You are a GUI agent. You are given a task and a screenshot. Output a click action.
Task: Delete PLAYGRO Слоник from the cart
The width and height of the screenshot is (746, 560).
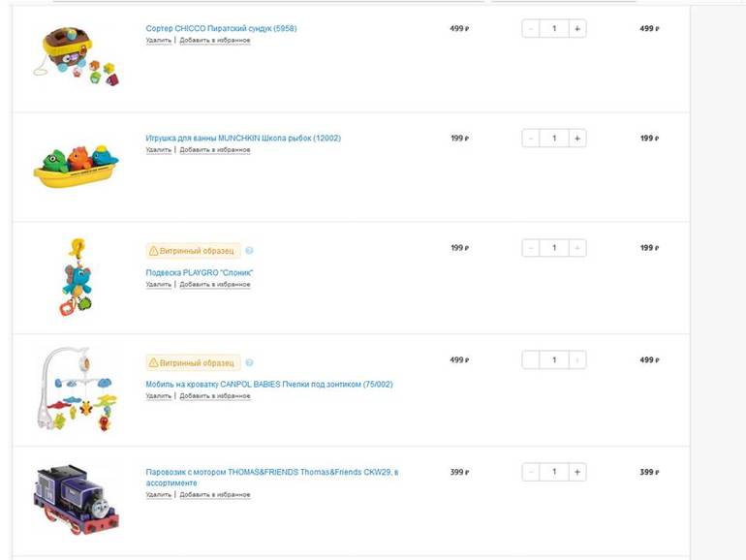coord(158,284)
